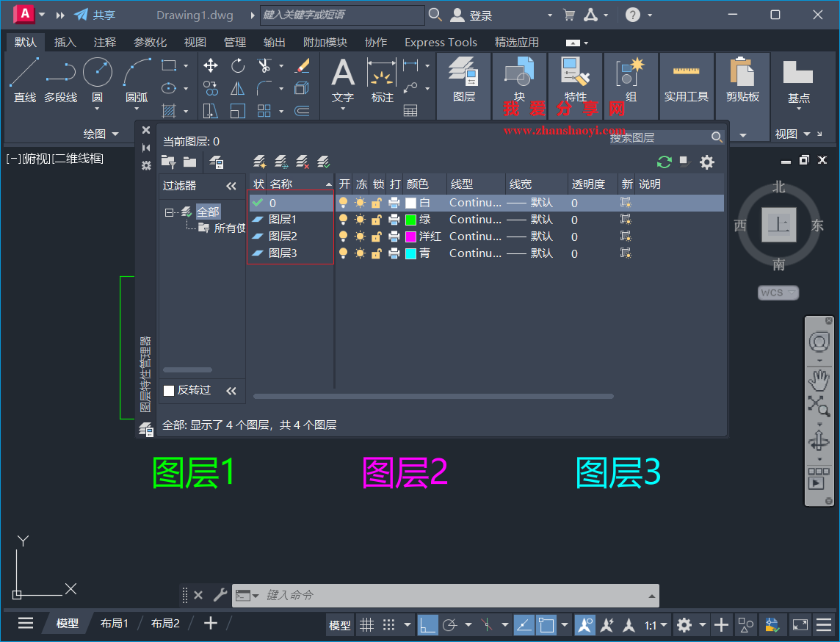
Task: Switch to the 插入 ribbon tab
Action: click(65, 42)
